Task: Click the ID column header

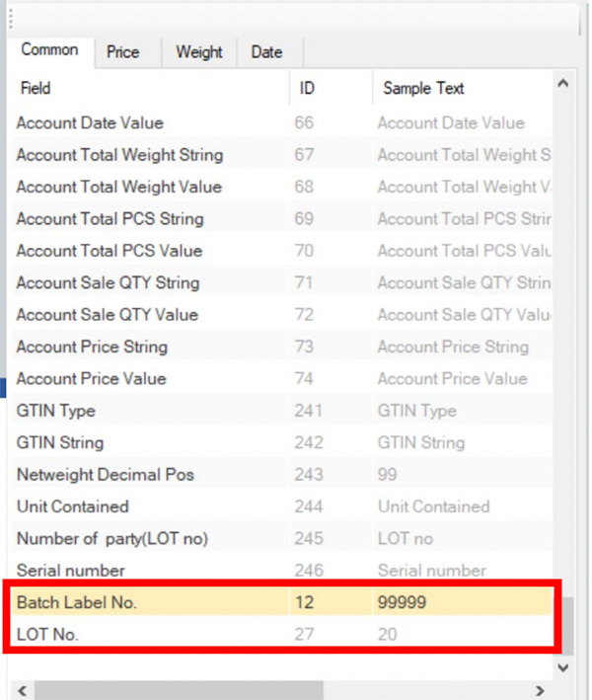Action: (330, 88)
